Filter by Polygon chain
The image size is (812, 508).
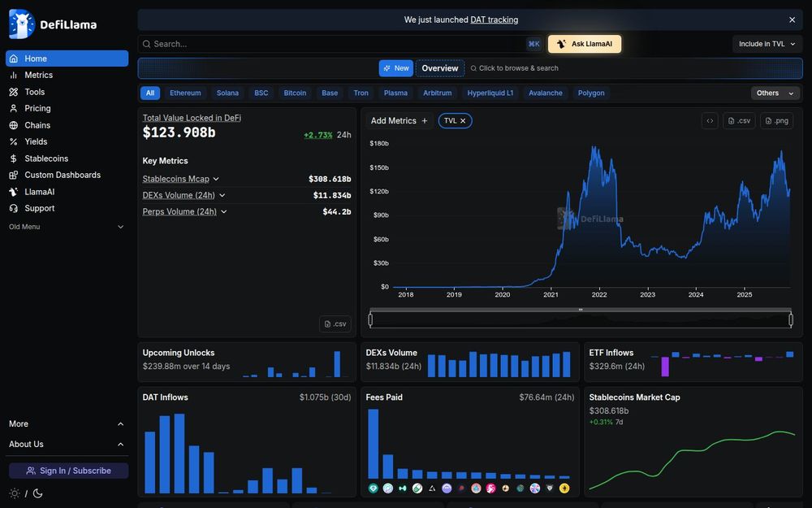[591, 93]
